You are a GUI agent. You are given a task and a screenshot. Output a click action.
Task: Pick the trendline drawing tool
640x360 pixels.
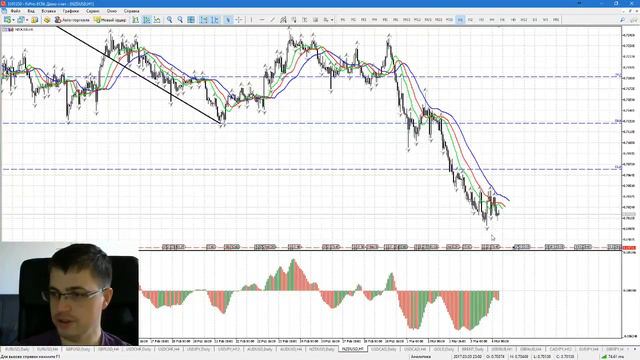273,20
